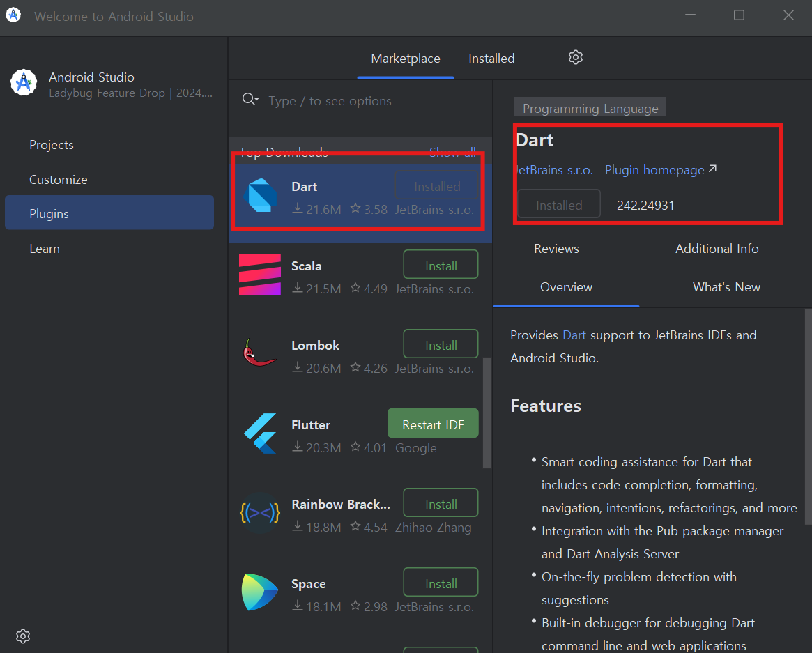Viewport: 812px width, 653px height.
Task: Click the Dart 21.6M downloads count
Action: (x=317, y=209)
